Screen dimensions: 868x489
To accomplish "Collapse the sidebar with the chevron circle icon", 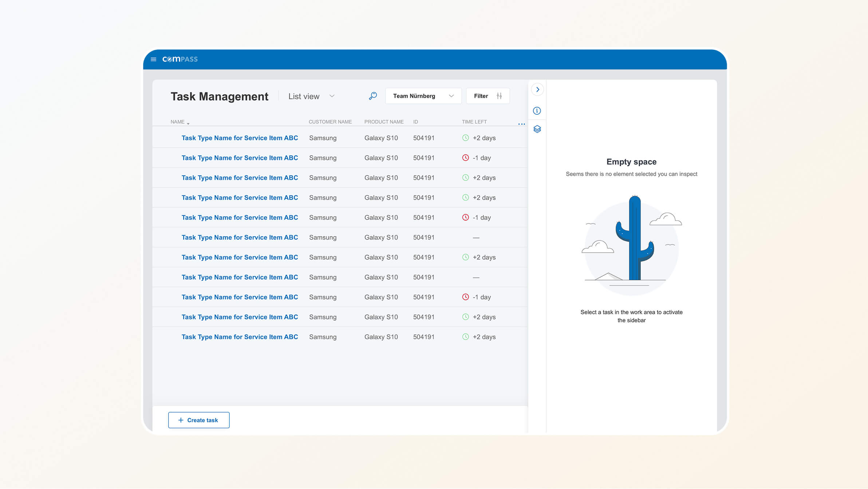I will 537,89.
